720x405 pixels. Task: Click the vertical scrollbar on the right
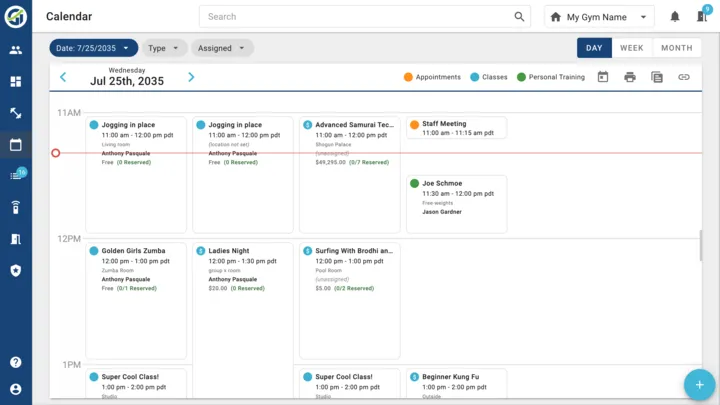(x=701, y=245)
